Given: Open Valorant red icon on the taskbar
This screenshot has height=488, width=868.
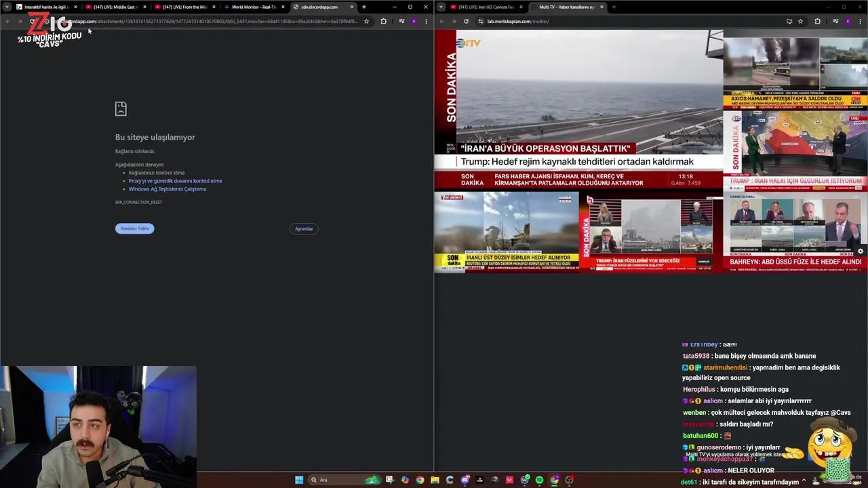Looking at the screenshot, I should pyautogui.click(x=510, y=480).
